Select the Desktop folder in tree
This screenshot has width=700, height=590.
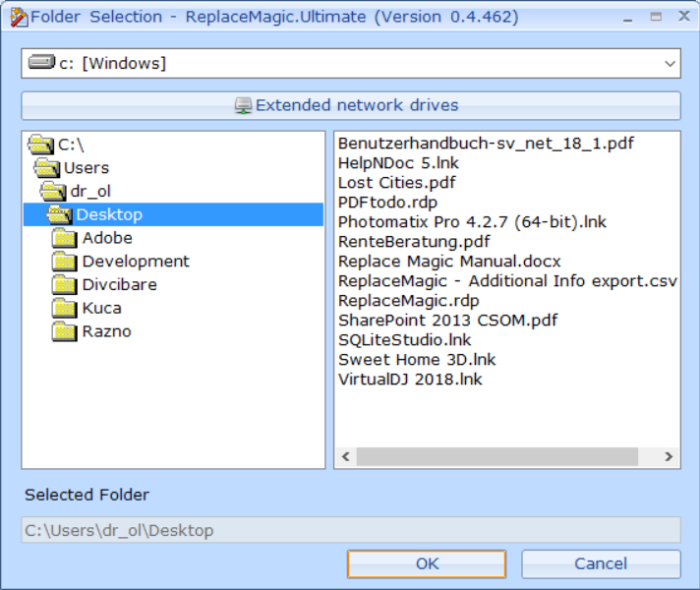(x=109, y=214)
